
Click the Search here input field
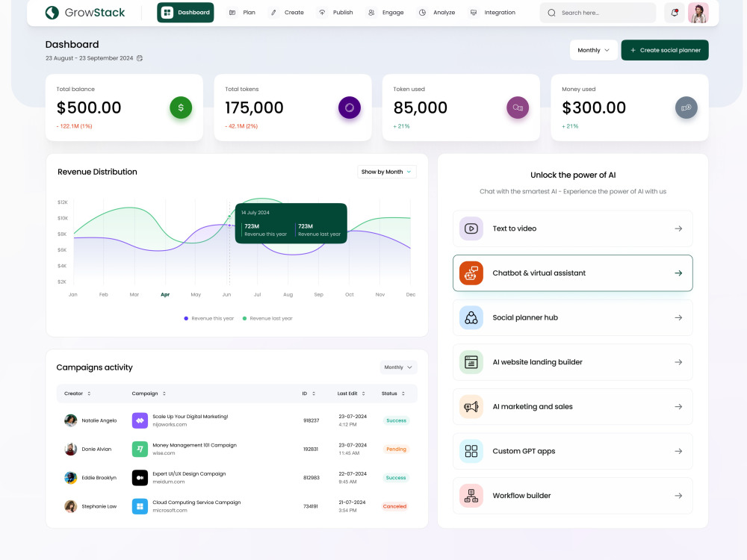(x=598, y=13)
